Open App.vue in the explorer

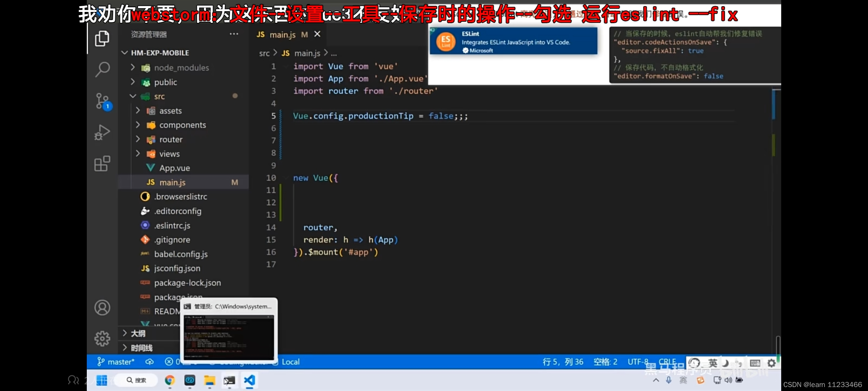pyautogui.click(x=175, y=168)
